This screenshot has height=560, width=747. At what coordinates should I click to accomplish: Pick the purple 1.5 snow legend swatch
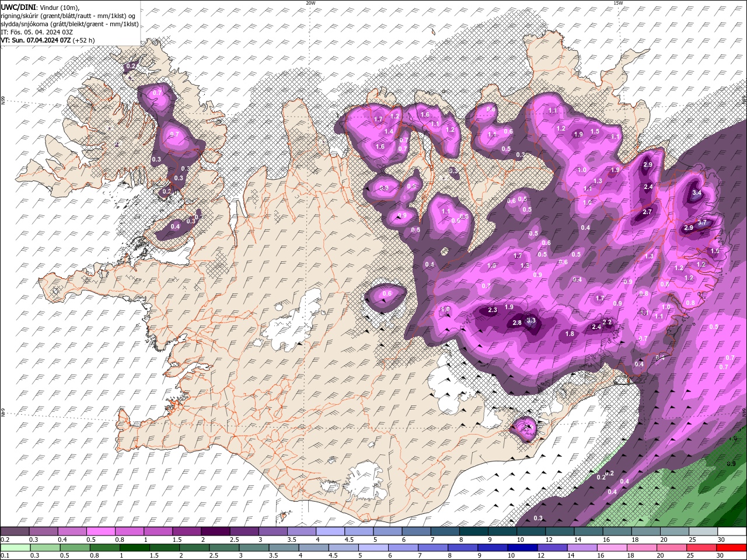coord(186,531)
